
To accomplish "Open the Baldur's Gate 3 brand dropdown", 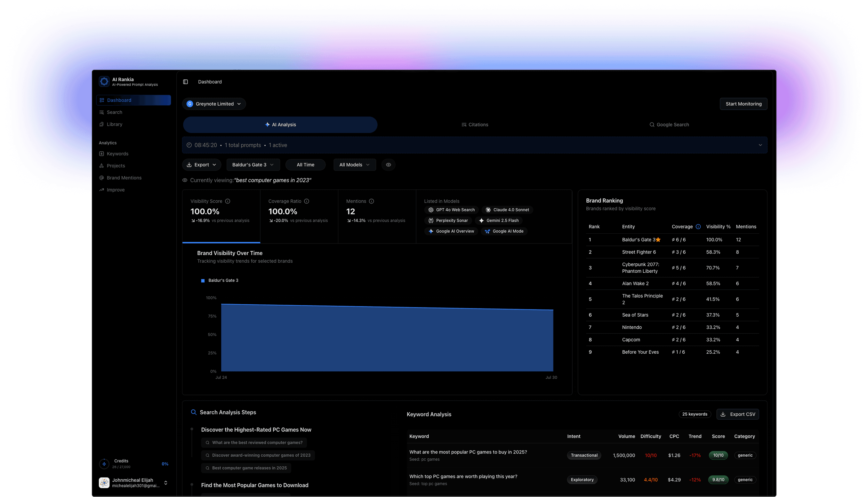I will pos(253,164).
